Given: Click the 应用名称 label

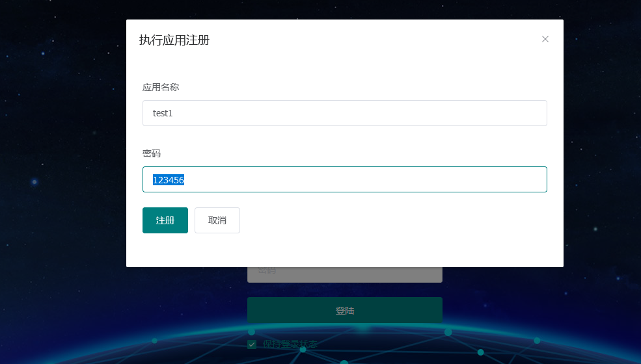Looking at the screenshot, I should coord(161,87).
